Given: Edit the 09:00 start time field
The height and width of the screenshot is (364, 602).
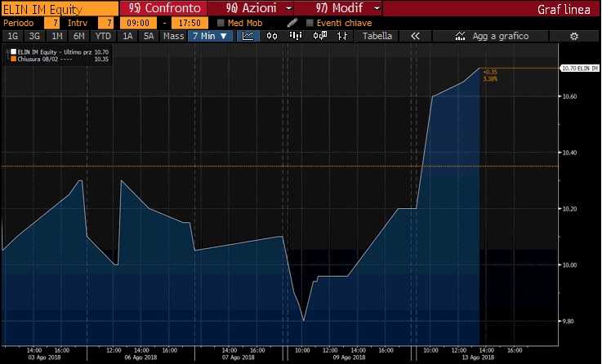Looking at the screenshot, I should pos(138,23).
